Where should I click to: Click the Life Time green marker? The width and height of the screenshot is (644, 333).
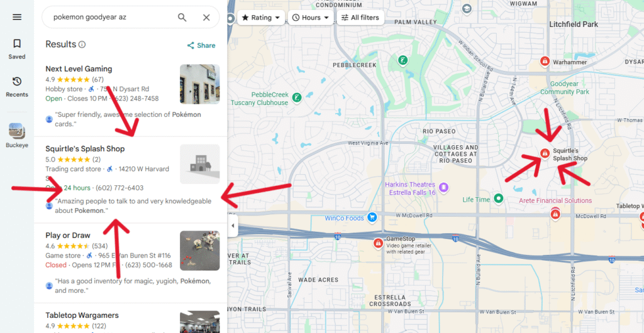tap(499, 199)
